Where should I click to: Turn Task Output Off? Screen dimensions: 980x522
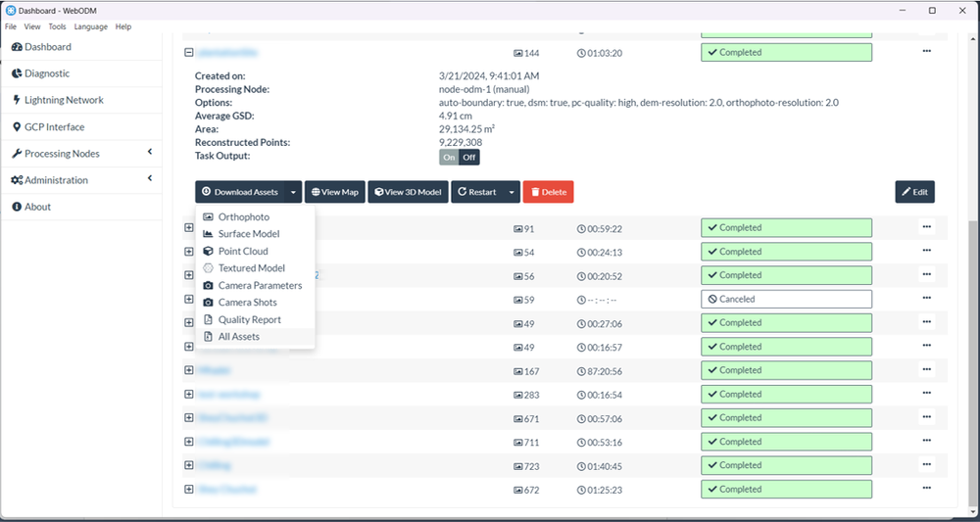pyautogui.click(x=468, y=158)
